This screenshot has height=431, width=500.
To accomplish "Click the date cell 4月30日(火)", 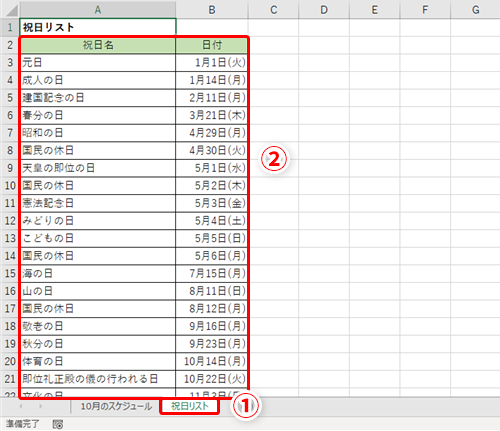I will [212, 150].
